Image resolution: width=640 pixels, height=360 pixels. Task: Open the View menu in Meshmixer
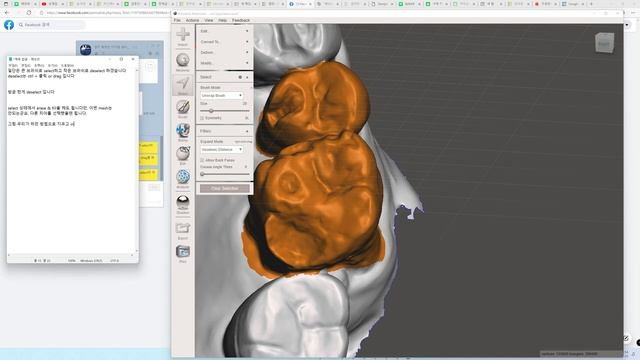pos(209,20)
